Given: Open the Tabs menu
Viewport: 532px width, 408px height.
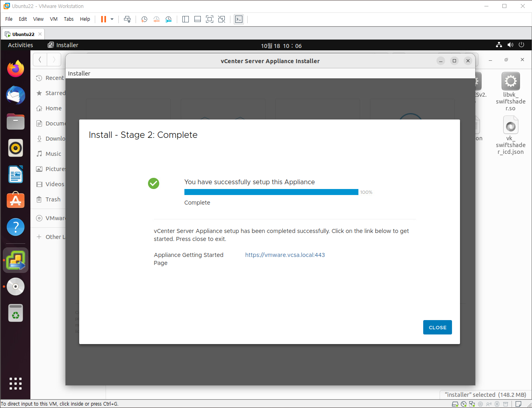Looking at the screenshot, I should [69, 19].
